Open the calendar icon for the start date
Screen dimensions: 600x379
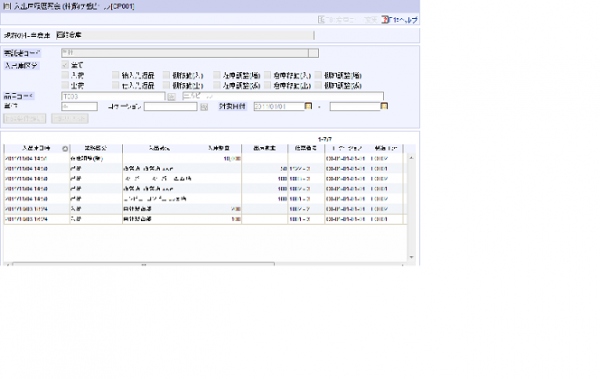[x=308, y=106]
